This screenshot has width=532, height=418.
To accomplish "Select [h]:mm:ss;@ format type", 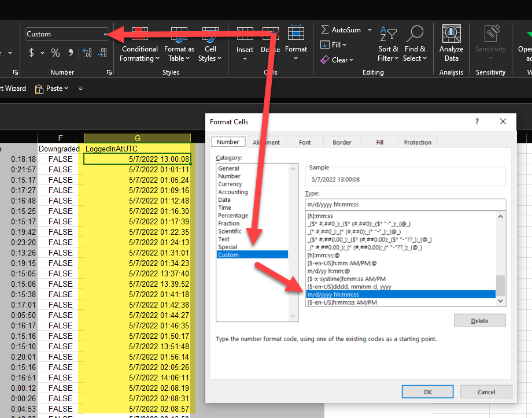I will pyautogui.click(x=401, y=255).
